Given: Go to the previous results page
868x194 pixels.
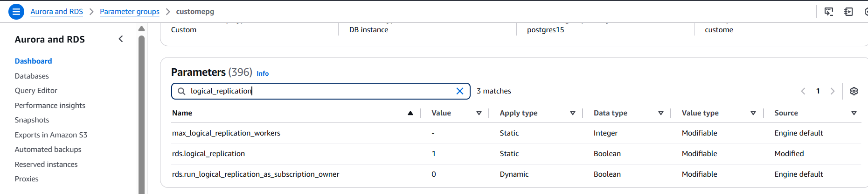Looking at the screenshot, I should (x=803, y=91).
